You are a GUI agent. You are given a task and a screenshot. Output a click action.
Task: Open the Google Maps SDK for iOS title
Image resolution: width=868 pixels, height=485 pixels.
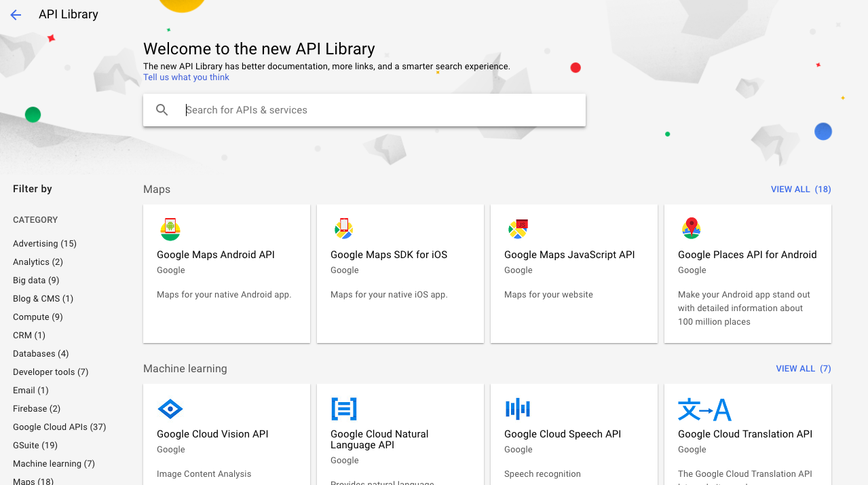389,255
